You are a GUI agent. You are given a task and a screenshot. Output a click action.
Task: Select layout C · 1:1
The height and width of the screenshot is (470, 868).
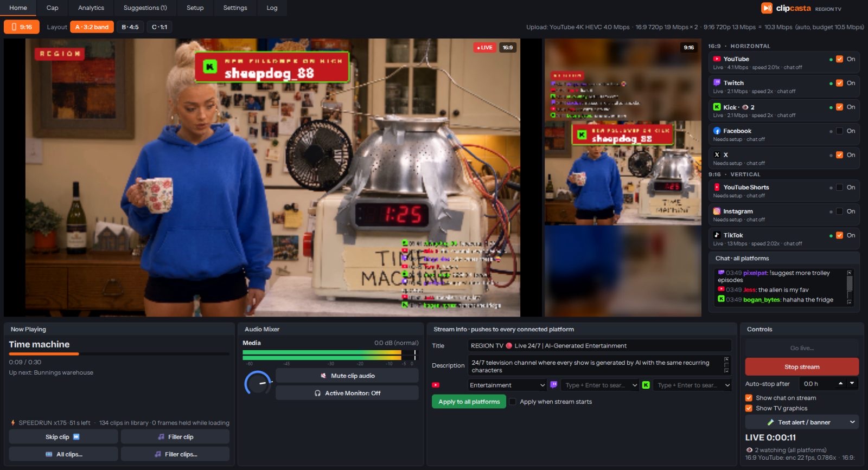tap(159, 27)
